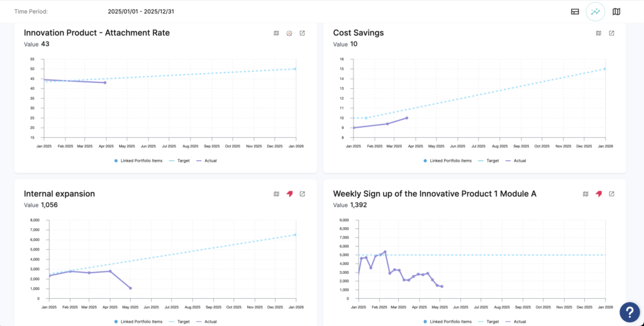Select the trend chart view icon
Viewport: 644px width, 326px height.
tap(595, 11)
